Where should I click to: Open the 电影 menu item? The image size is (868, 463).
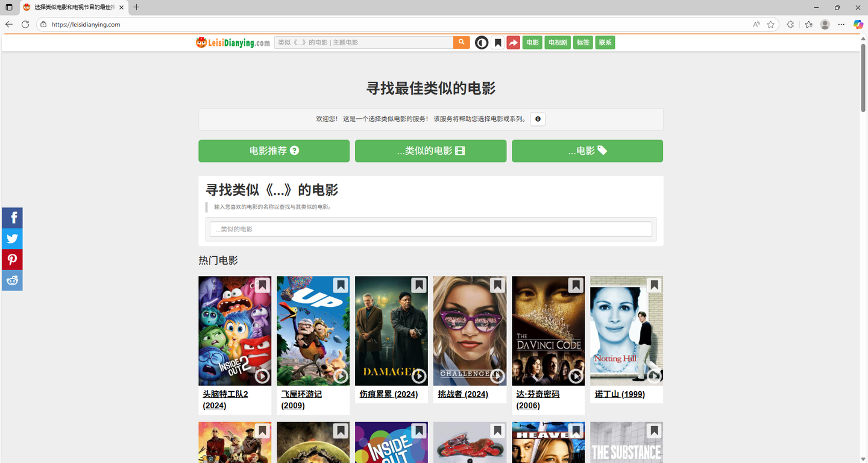pyautogui.click(x=532, y=43)
